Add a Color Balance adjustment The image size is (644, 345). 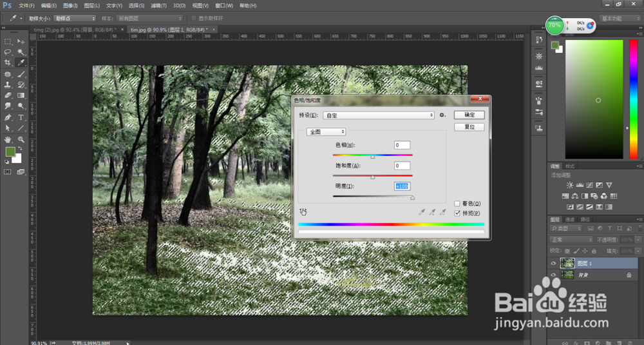(574, 196)
